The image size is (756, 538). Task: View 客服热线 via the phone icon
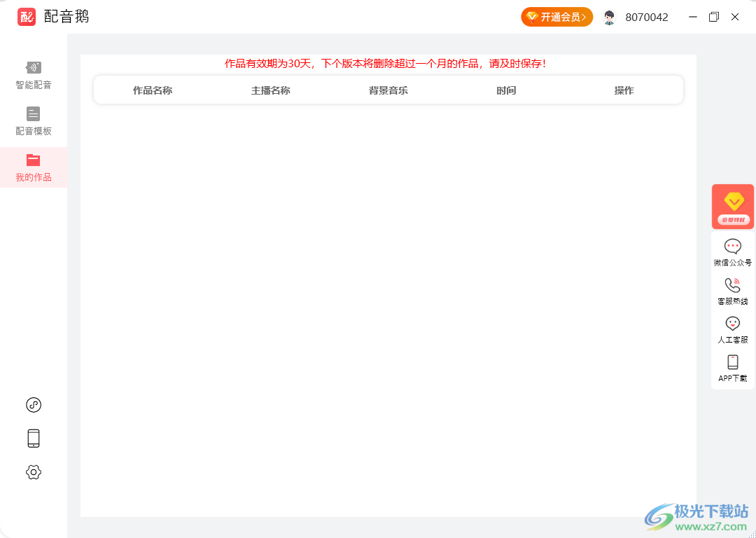732,289
